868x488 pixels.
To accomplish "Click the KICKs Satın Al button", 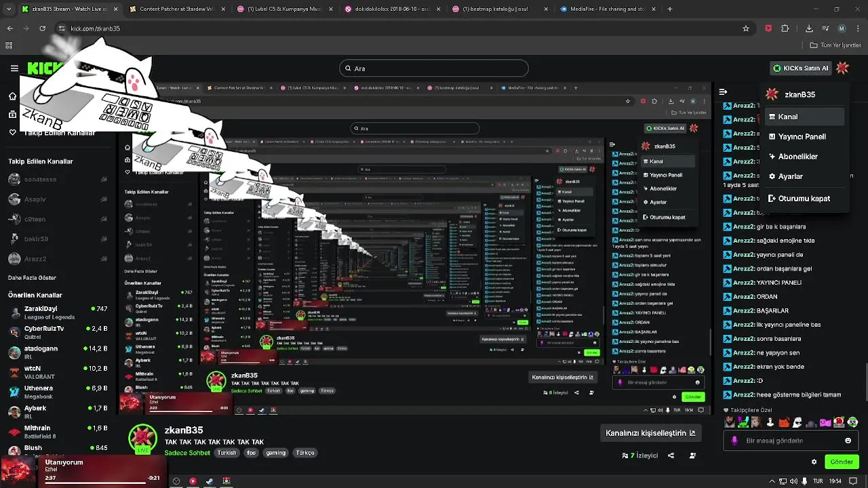I will 801,68.
